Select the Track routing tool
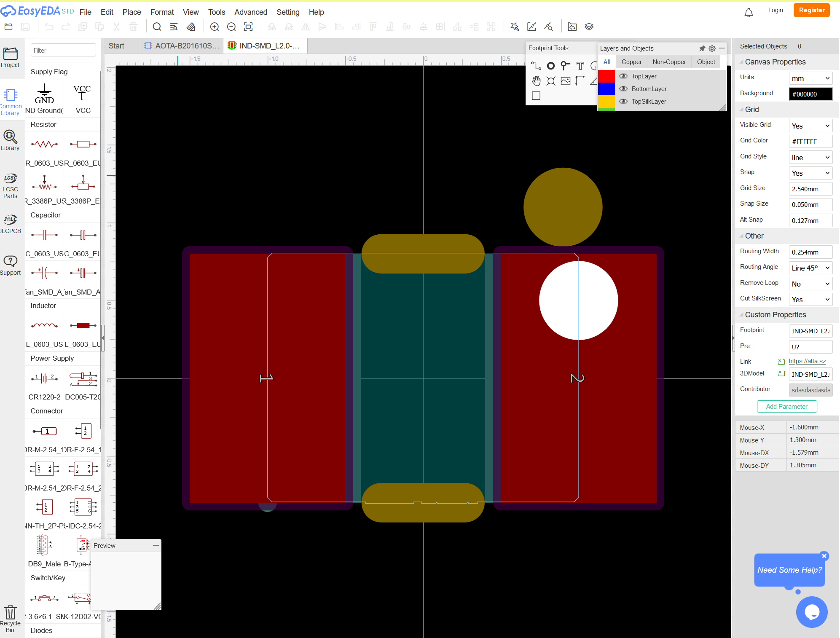Viewport: 840px width, 638px height. coord(536,66)
